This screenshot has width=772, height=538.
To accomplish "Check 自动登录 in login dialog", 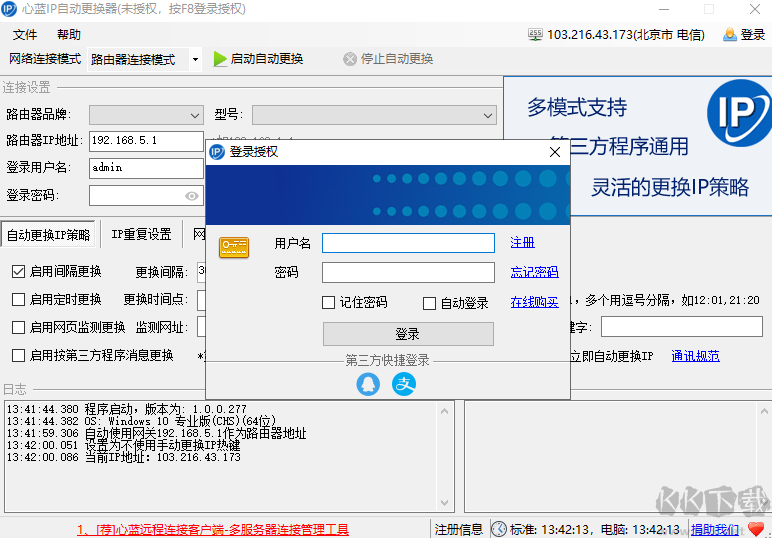I will pyautogui.click(x=429, y=303).
